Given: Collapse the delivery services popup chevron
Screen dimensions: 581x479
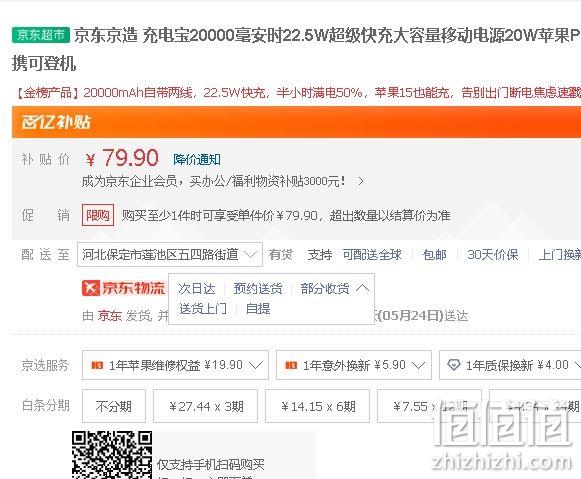Looking at the screenshot, I should click(x=362, y=288).
